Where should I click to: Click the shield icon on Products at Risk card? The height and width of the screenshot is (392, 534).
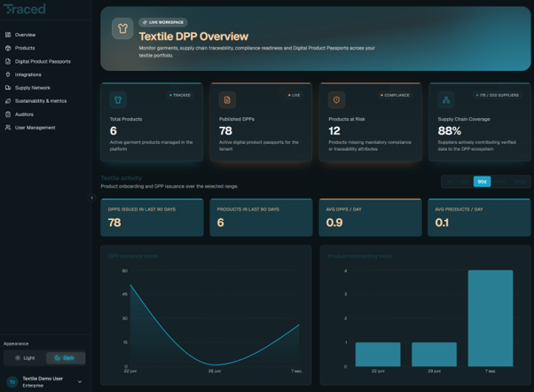click(336, 100)
